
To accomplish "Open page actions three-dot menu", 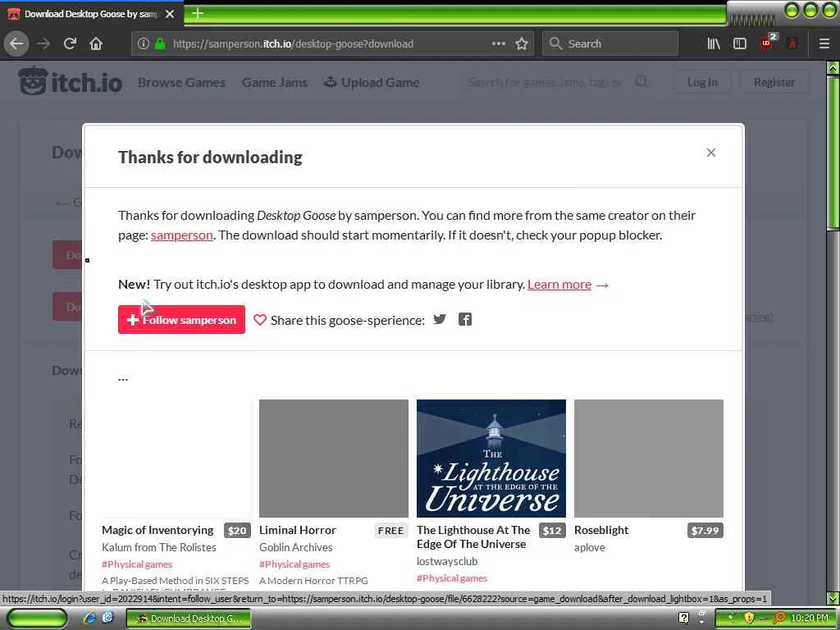I will tap(498, 43).
